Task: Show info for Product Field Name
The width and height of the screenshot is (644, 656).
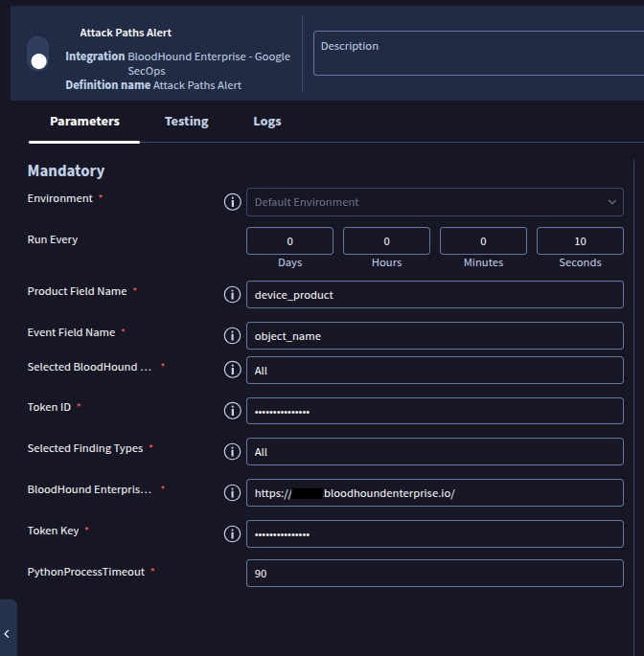Action: (x=232, y=295)
